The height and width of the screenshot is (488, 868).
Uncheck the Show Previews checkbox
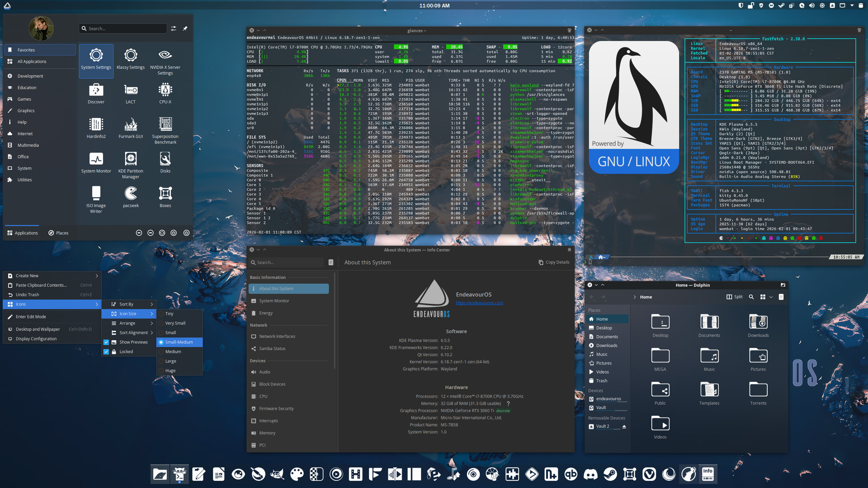(106, 342)
